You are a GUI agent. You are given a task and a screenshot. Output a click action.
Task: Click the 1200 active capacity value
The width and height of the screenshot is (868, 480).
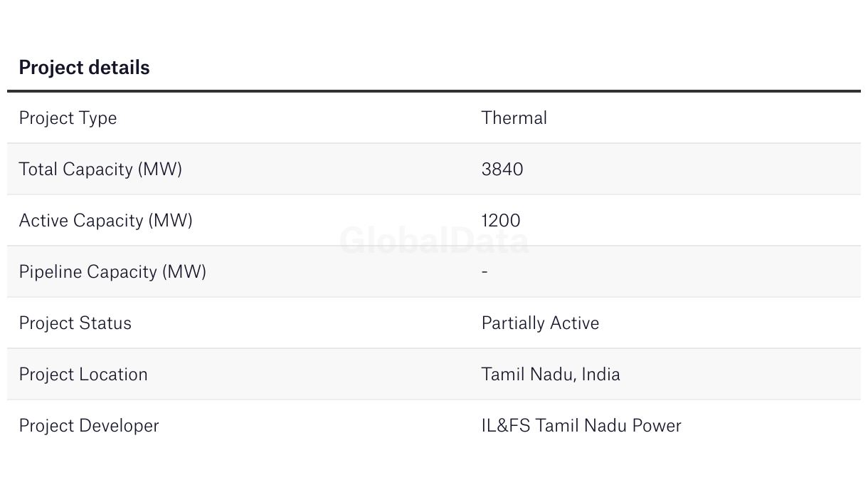pyautogui.click(x=501, y=220)
